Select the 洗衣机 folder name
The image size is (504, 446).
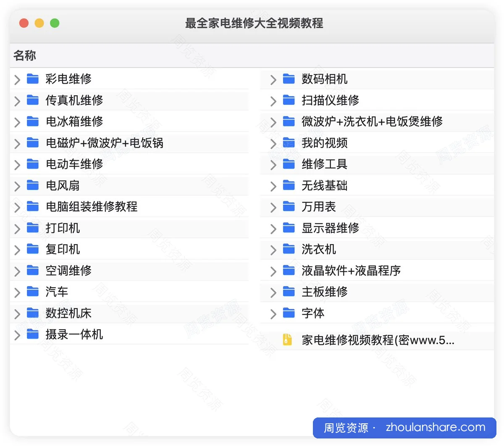pyautogui.click(x=319, y=249)
